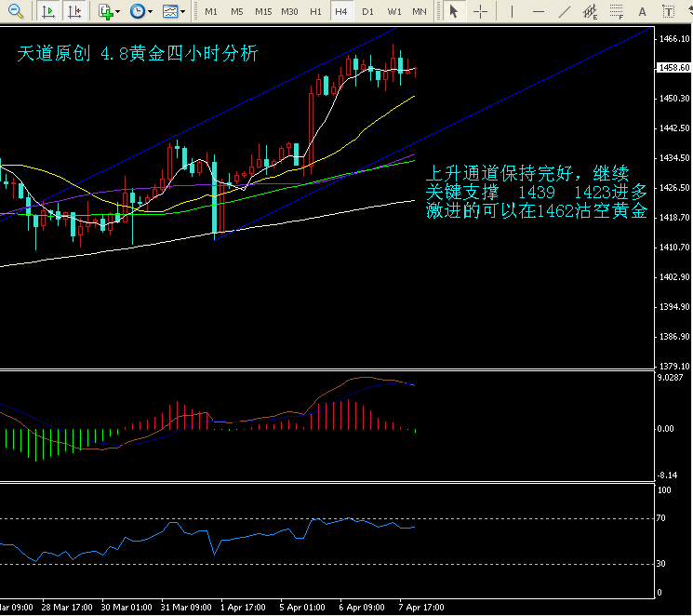Select the Crosshair tool
Screen dimensions: 693x616
coord(480,11)
